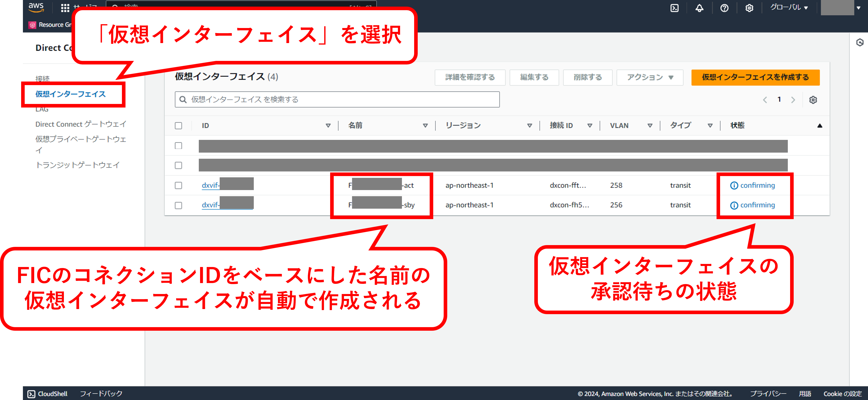Select the row with VLAN 256
The image size is (868, 400).
pos(179,205)
